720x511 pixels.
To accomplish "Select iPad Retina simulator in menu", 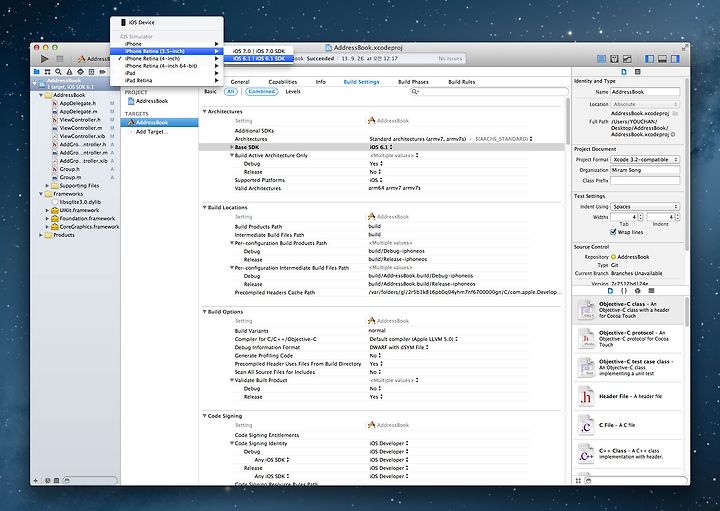I will [x=167, y=80].
